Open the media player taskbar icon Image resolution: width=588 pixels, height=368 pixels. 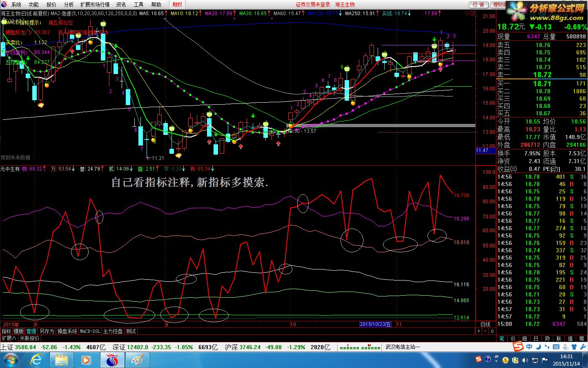coord(86,360)
